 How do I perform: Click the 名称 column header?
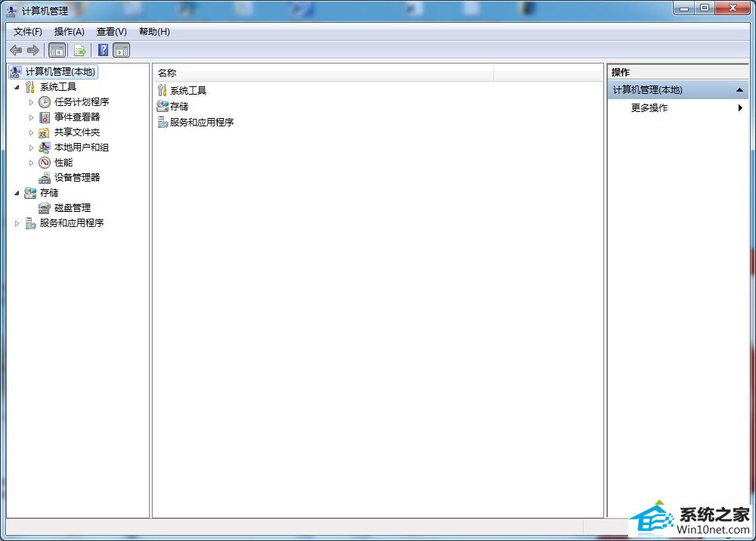[x=324, y=73]
